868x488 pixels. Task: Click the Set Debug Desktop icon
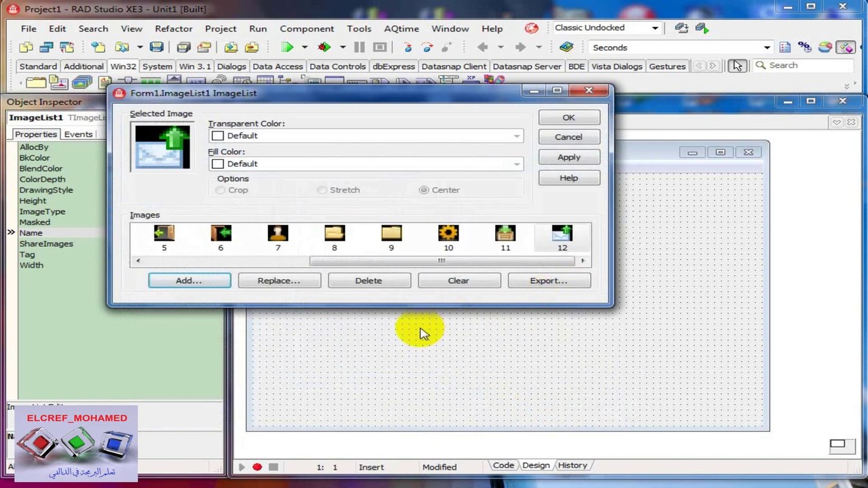pyautogui.click(x=702, y=28)
